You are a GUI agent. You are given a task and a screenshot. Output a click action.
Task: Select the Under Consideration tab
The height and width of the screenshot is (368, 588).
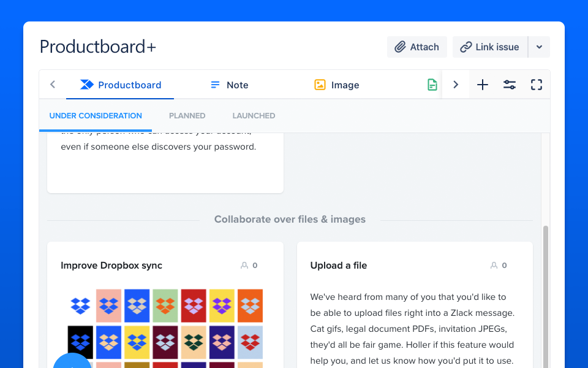click(x=96, y=116)
